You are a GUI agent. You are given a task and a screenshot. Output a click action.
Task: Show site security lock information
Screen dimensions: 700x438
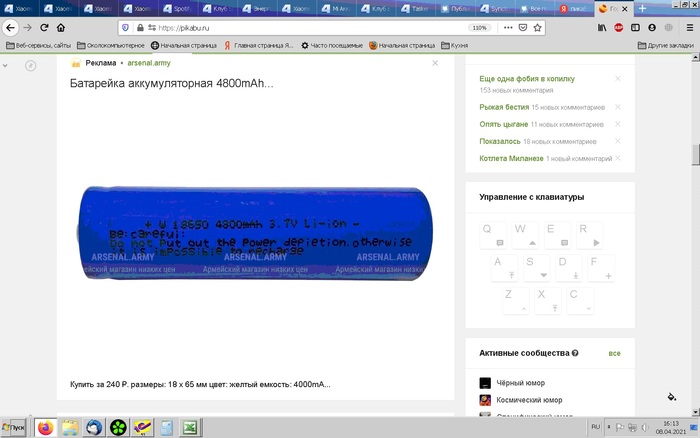140,28
